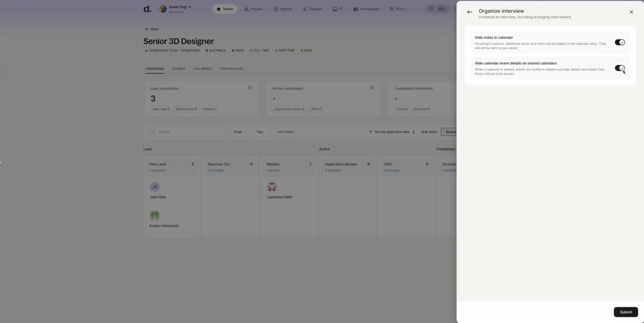Switch to the Job details tab

(x=203, y=69)
